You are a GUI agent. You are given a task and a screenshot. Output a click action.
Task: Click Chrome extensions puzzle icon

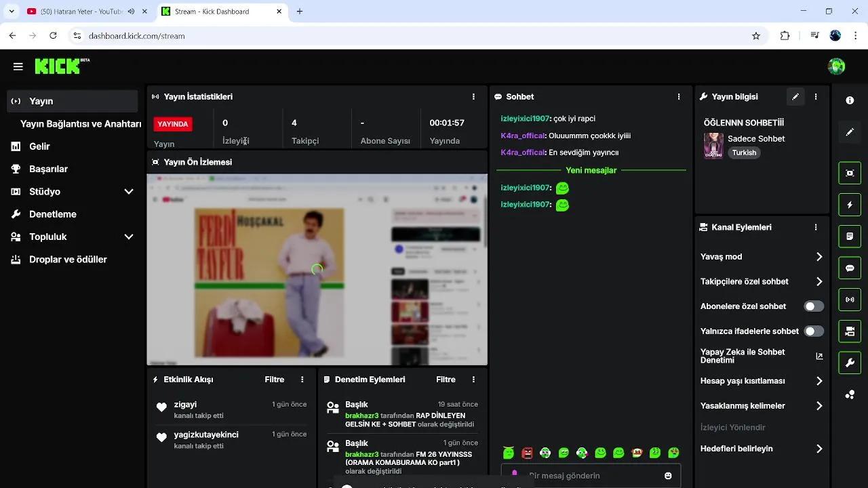click(x=785, y=36)
